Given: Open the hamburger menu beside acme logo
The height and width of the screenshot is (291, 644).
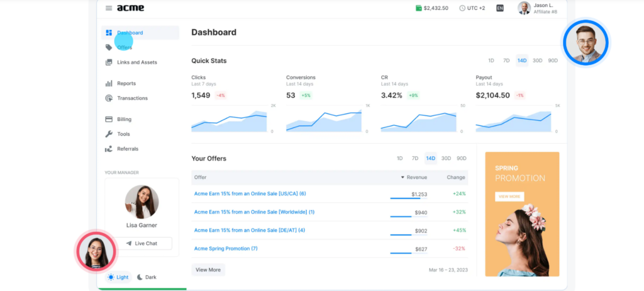Looking at the screenshot, I should (x=108, y=8).
